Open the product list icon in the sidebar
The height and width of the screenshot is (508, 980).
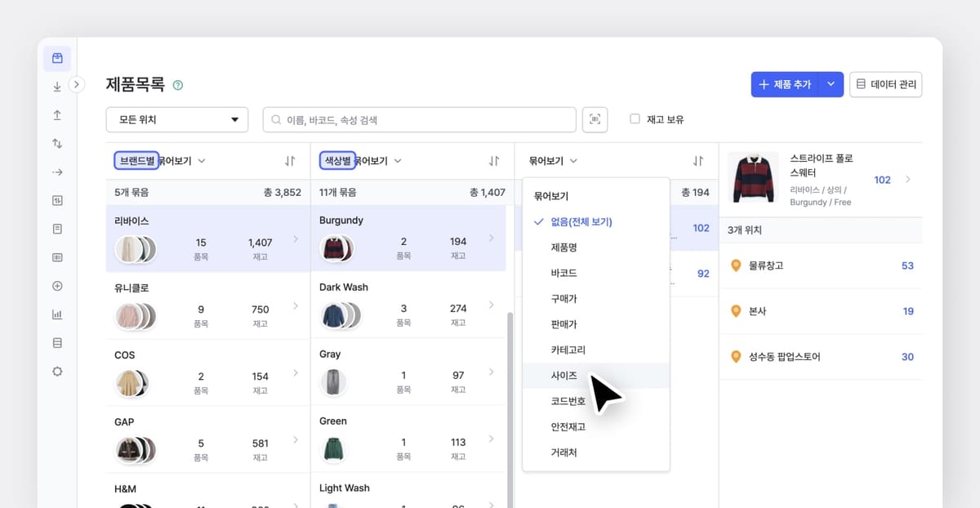57,58
